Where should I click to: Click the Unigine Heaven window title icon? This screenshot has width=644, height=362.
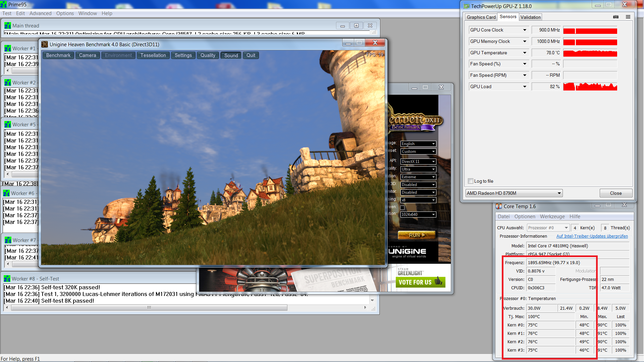click(45, 44)
